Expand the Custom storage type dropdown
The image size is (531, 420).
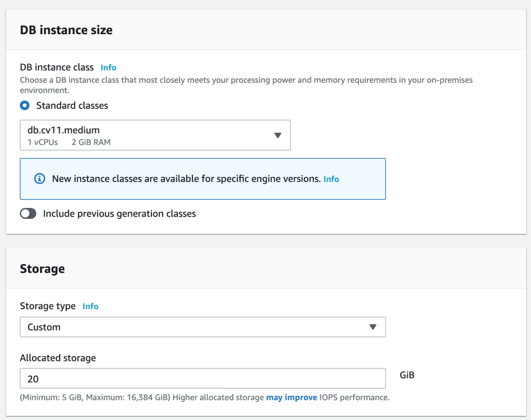pos(202,327)
